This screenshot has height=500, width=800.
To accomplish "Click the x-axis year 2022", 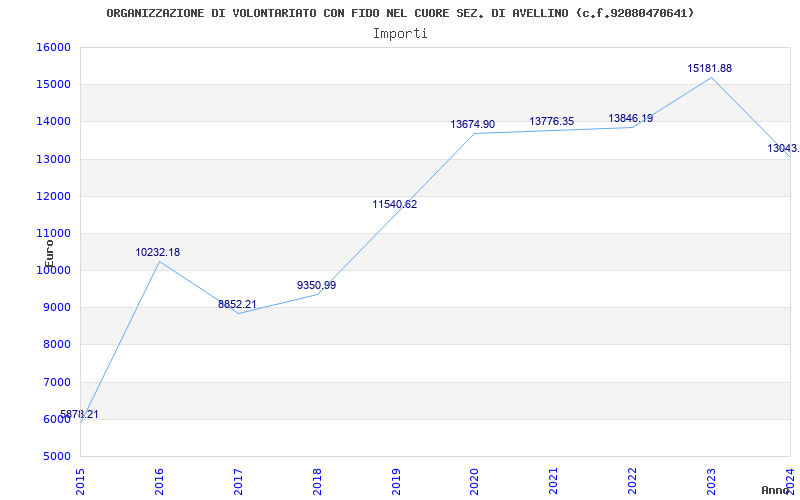I will tap(633, 482).
